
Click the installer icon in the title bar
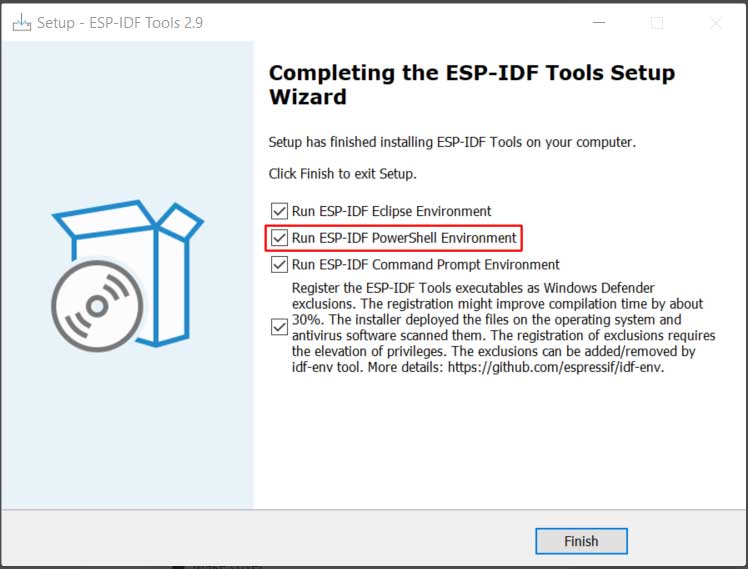pyautogui.click(x=21, y=22)
